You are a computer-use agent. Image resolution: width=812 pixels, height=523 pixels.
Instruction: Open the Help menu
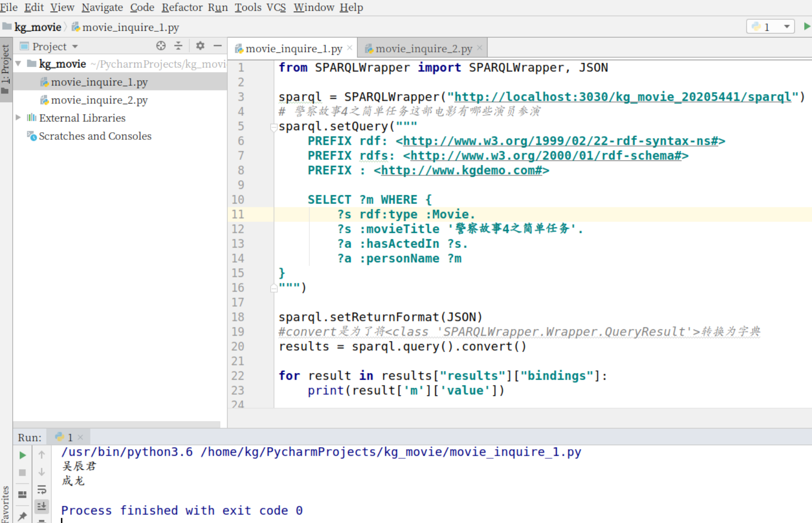[x=351, y=7]
